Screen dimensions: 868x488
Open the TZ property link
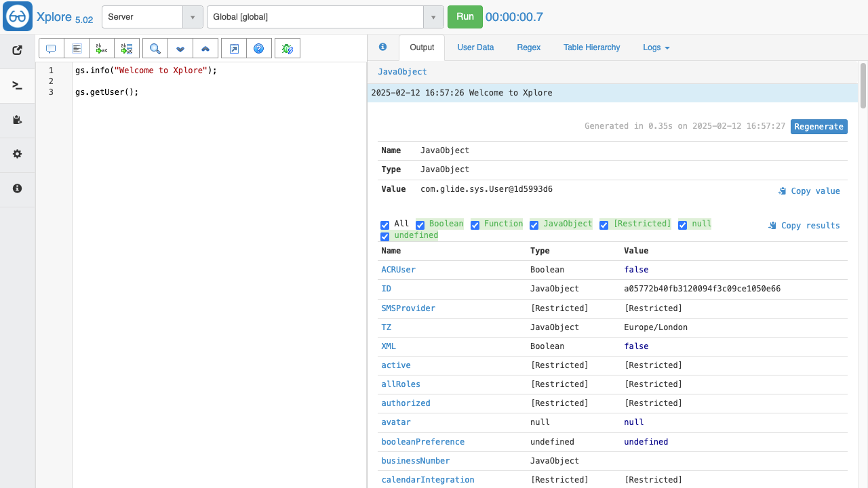(387, 327)
